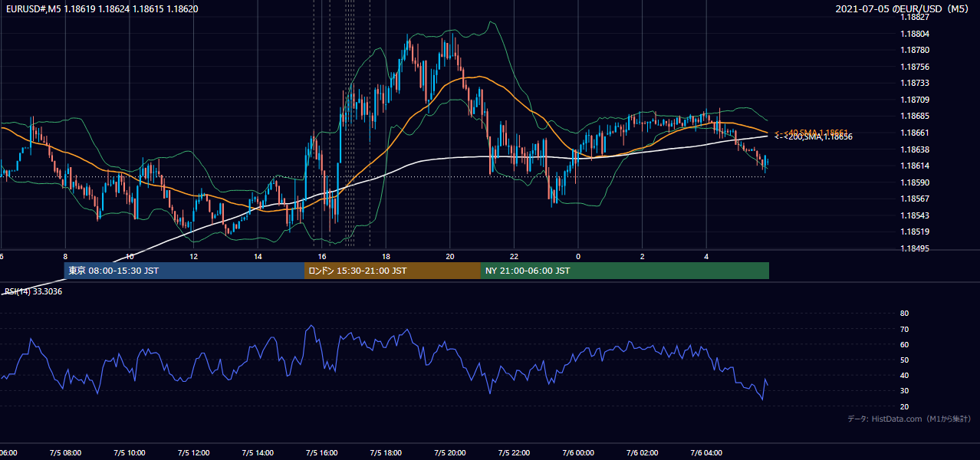Click hour label 2 on price chart axis
This screenshot has height=460, width=980.
point(643,256)
